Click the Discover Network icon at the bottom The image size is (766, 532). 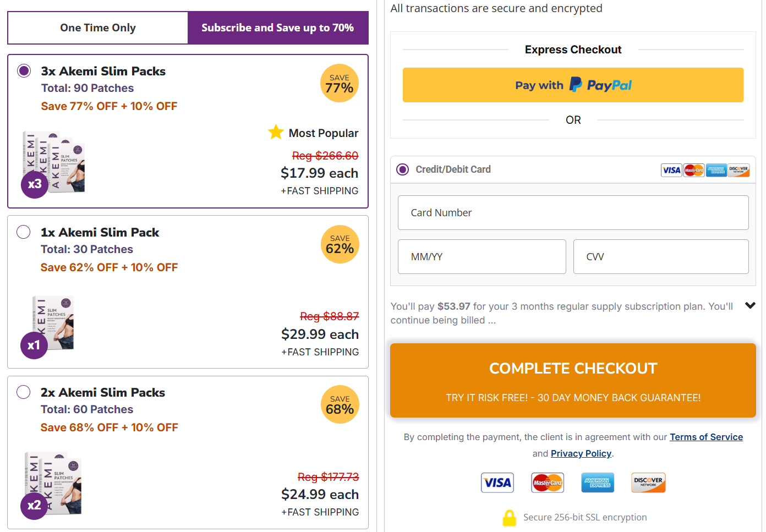[648, 482]
